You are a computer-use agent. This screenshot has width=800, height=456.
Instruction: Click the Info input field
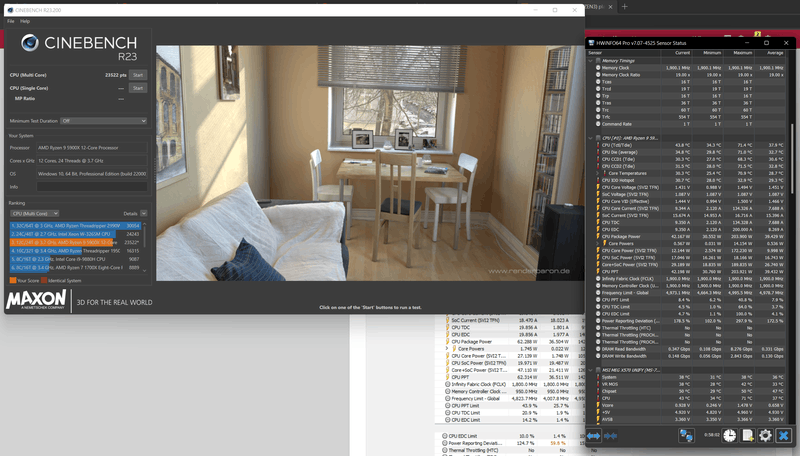tap(92, 187)
